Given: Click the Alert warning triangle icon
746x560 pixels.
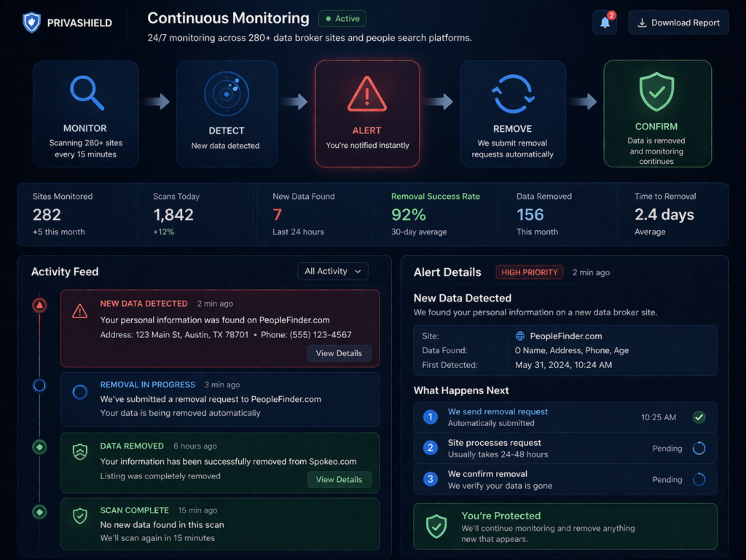Looking at the screenshot, I should tap(366, 92).
